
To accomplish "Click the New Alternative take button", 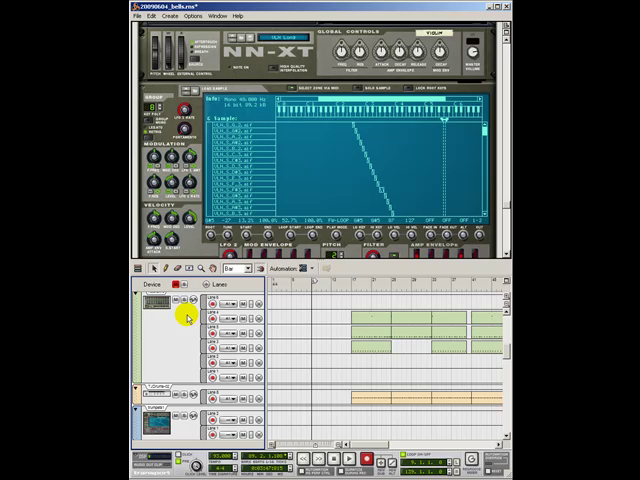I will (392, 462).
